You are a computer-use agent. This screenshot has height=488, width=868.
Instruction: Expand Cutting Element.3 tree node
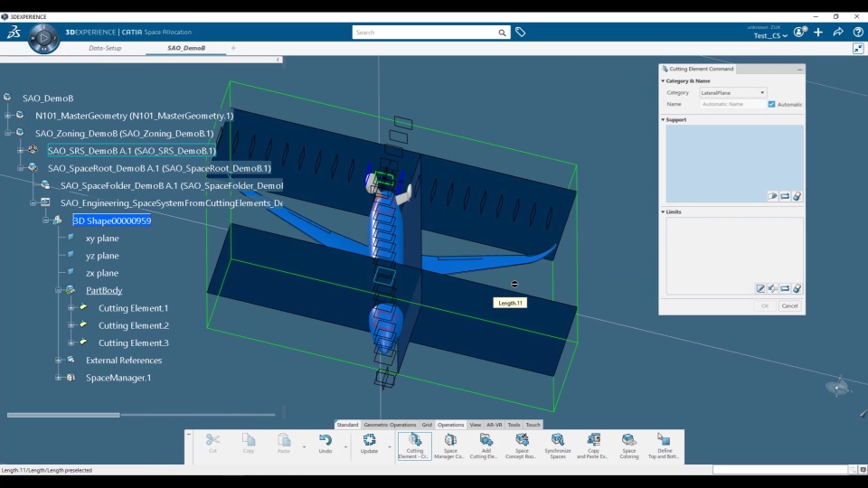(x=71, y=343)
